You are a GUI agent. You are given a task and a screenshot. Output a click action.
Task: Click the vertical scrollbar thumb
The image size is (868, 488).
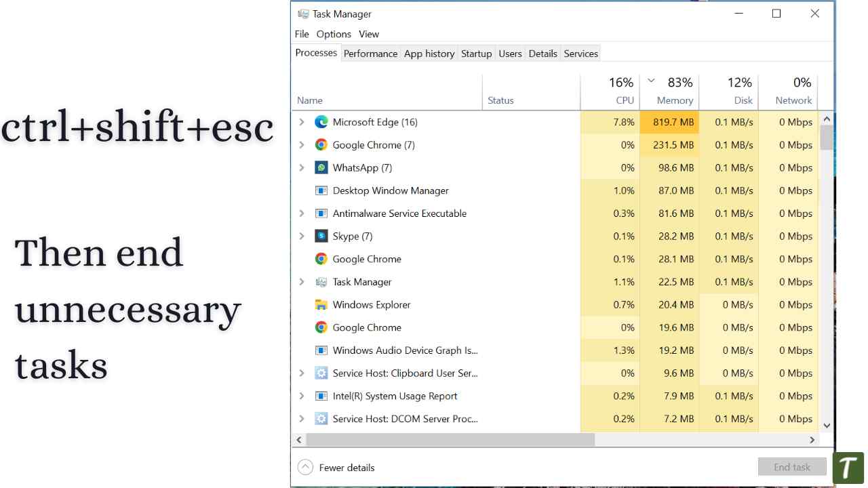click(x=827, y=138)
